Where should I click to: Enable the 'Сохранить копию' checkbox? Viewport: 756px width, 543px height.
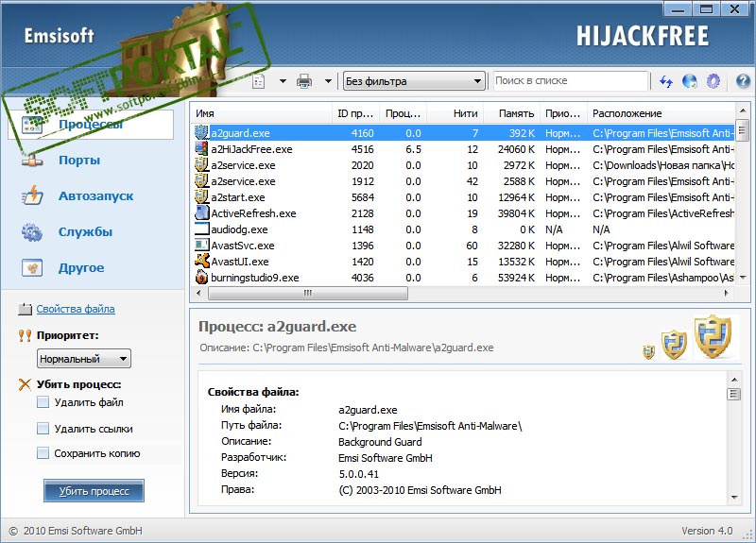pyautogui.click(x=43, y=453)
